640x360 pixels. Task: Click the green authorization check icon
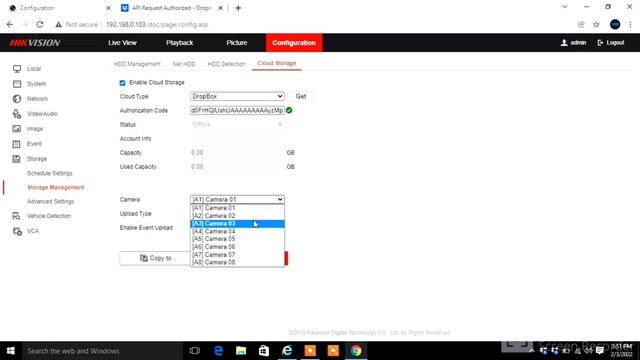(289, 110)
